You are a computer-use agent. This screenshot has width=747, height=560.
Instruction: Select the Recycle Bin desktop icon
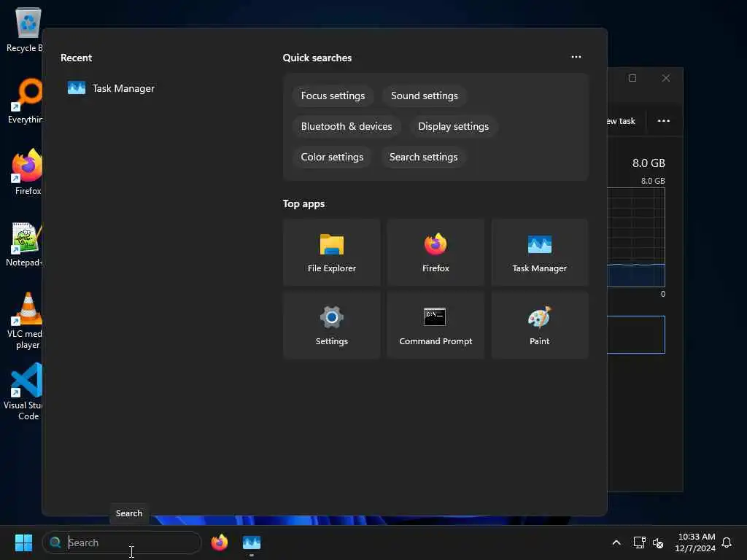(x=25, y=31)
